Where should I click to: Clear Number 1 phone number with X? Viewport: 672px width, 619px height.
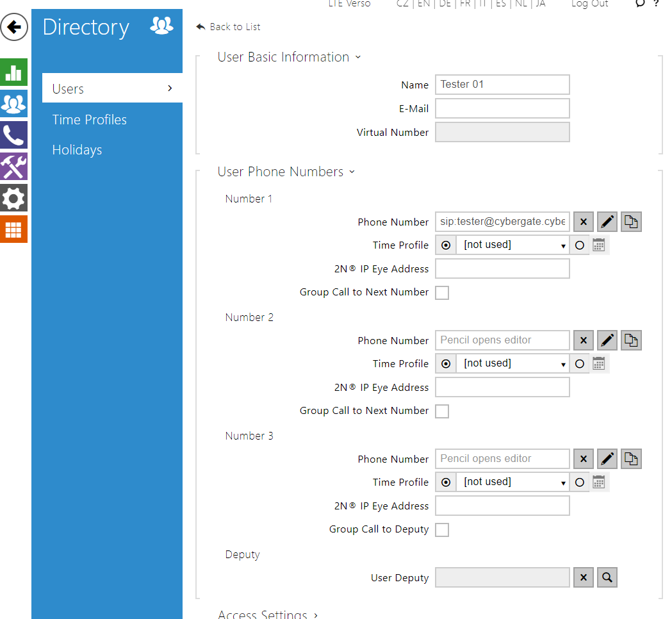(583, 222)
